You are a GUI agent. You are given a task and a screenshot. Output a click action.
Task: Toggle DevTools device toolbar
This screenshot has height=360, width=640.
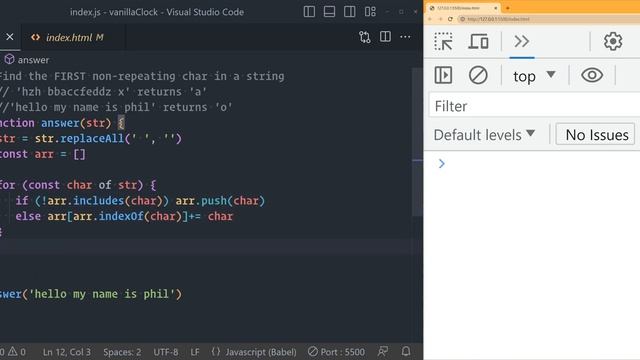[x=478, y=41]
